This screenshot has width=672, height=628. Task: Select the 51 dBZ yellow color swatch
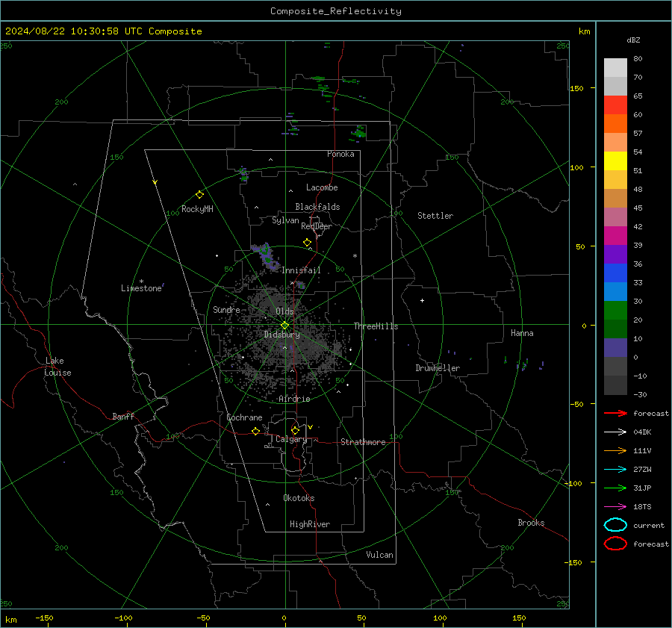[615, 161]
